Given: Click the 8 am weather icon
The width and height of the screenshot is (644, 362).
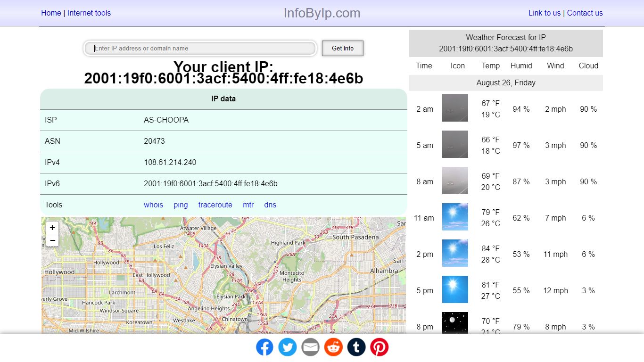Looking at the screenshot, I should (x=455, y=181).
